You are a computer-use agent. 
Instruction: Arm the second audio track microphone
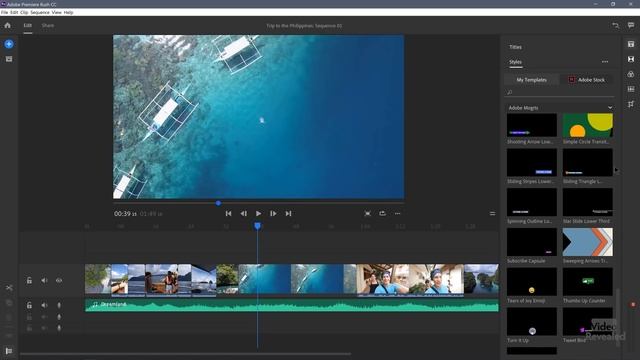[x=59, y=317]
